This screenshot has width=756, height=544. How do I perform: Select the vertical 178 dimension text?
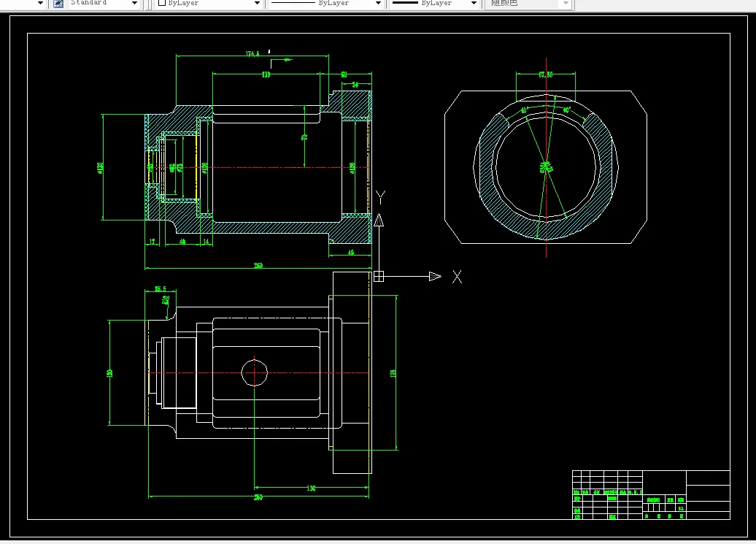[x=393, y=373]
